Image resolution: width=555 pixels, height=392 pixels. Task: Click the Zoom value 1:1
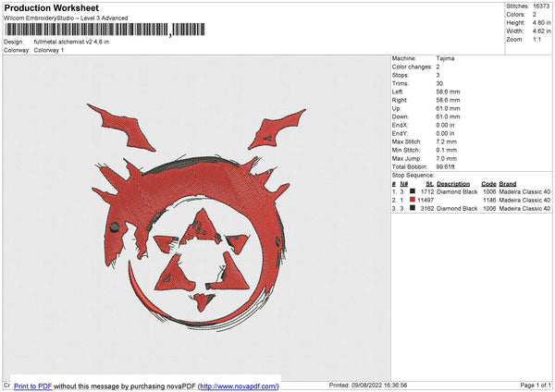click(x=536, y=39)
